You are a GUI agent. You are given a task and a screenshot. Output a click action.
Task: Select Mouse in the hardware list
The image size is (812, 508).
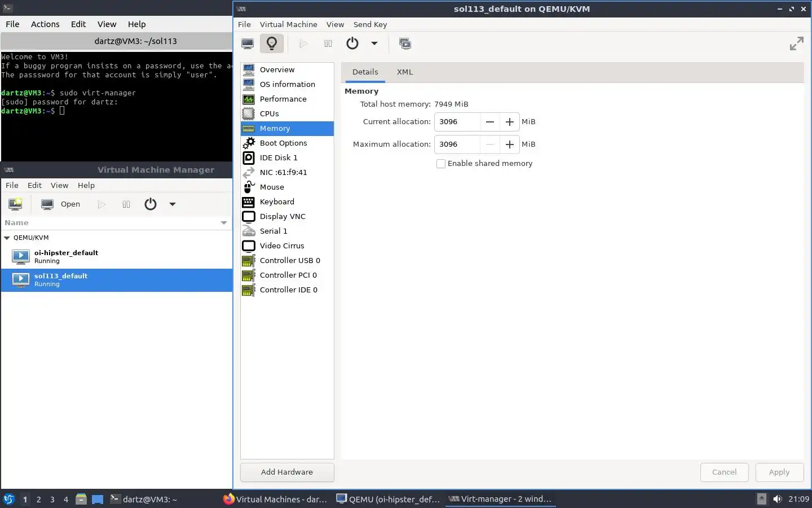(x=287, y=187)
